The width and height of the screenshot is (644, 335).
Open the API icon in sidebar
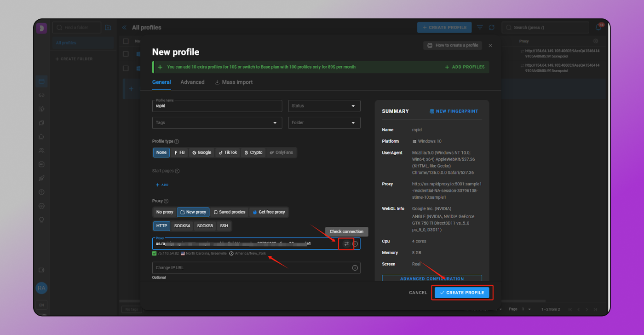[x=41, y=164]
